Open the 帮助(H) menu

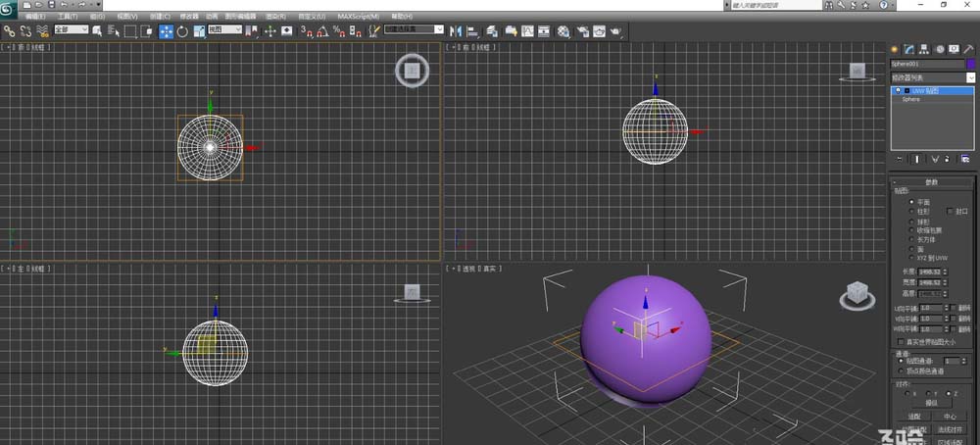pos(402,17)
